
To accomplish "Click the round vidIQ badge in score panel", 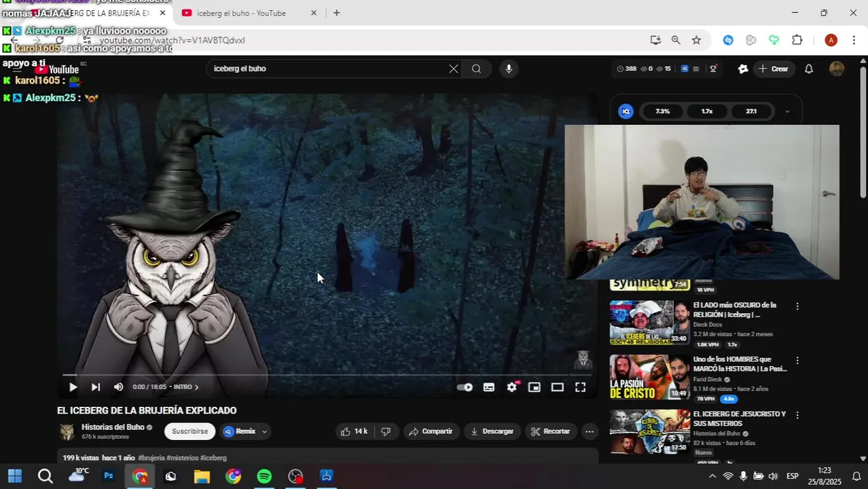I will 626,111.
